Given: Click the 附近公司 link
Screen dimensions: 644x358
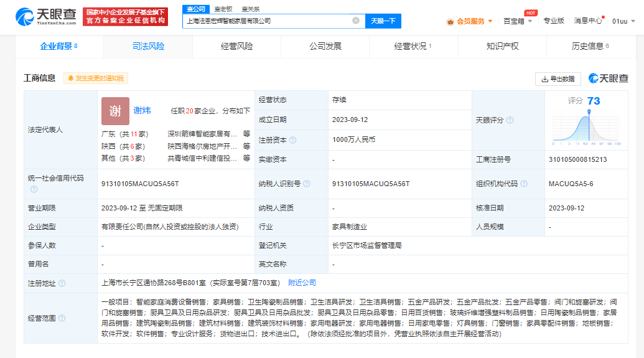Looking at the screenshot, I should 302,283.
